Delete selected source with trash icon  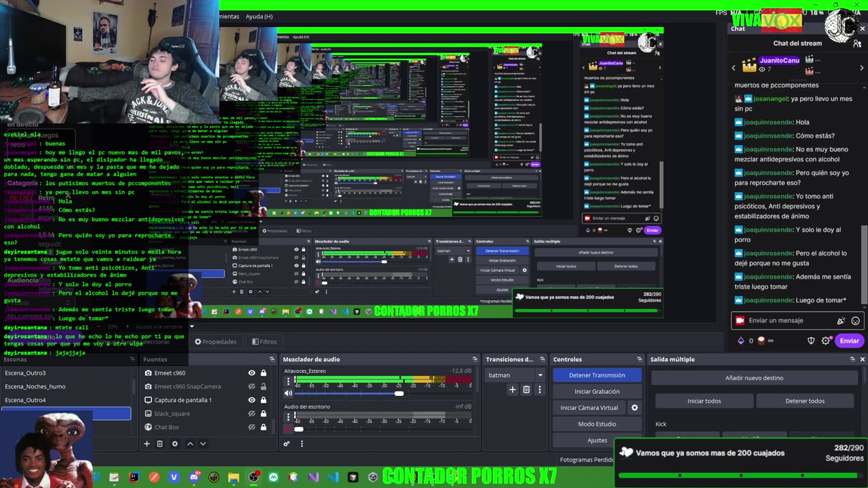(160, 444)
